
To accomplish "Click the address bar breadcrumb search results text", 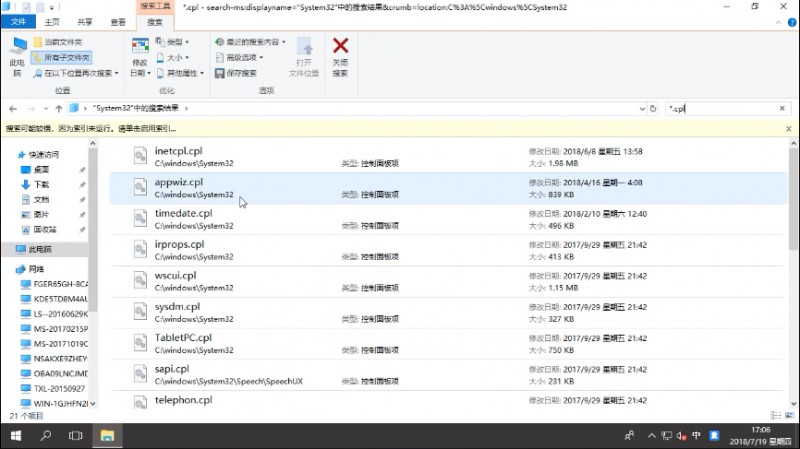I will pyautogui.click(x=136, y=108).
